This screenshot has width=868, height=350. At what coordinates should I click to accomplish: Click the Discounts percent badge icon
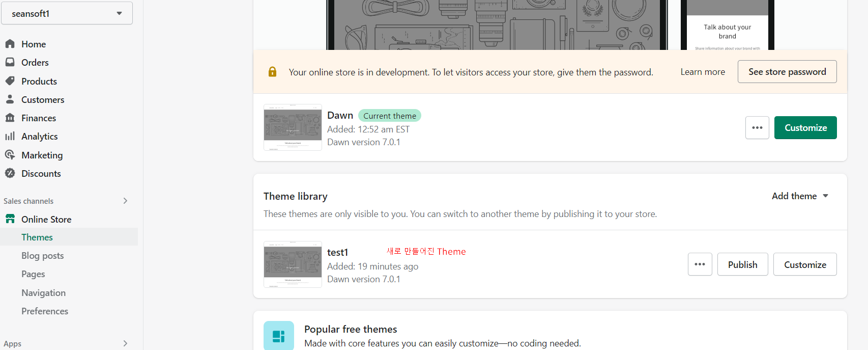click(10, 173)
